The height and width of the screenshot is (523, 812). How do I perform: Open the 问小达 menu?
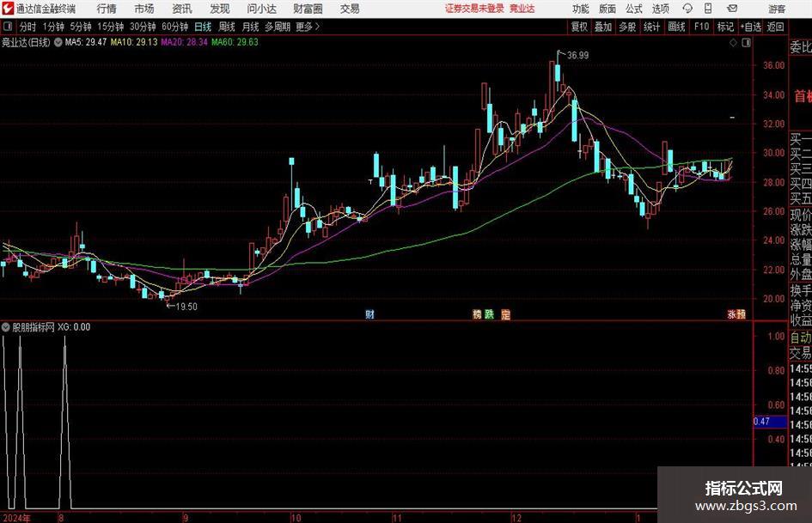(x=261, y=9)
